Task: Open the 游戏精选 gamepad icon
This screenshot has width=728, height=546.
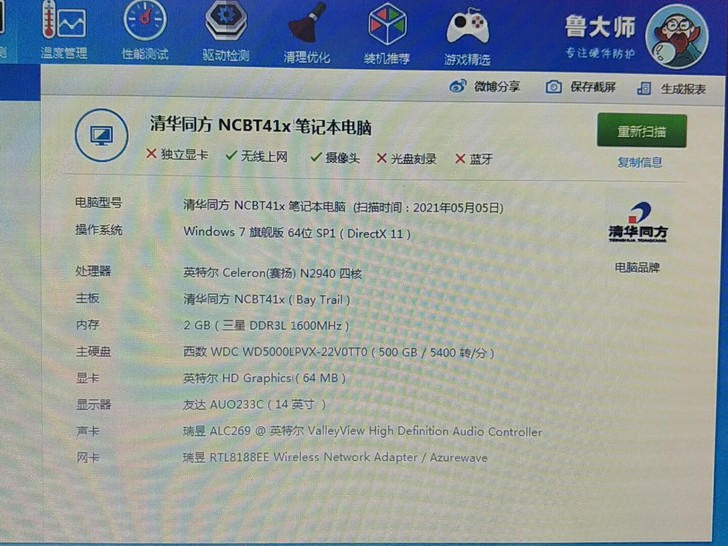Action: pos(468,36)
